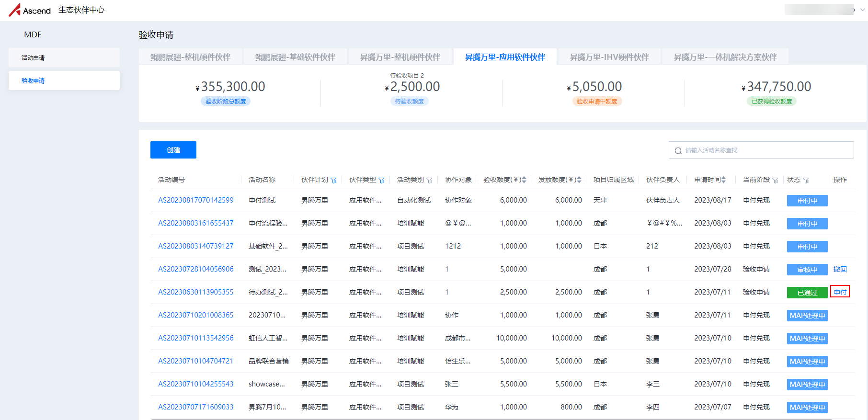Select 昇腾万里-应用软件伙伴 tab
Image resolution: width=868 pixels, height=420 pixels.
505,57
